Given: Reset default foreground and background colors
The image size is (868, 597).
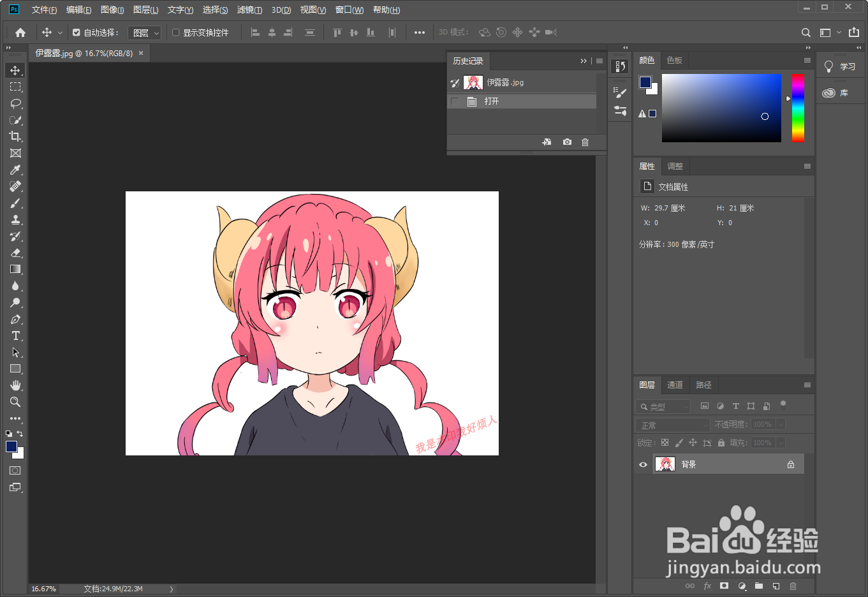Looking at the screenshot, I should (x=9, y=434).
